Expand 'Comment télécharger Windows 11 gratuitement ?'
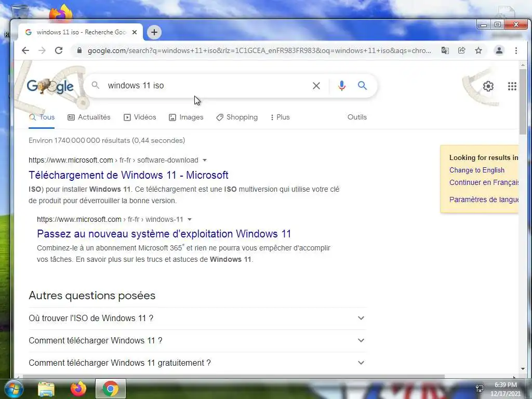 (197, 363)
